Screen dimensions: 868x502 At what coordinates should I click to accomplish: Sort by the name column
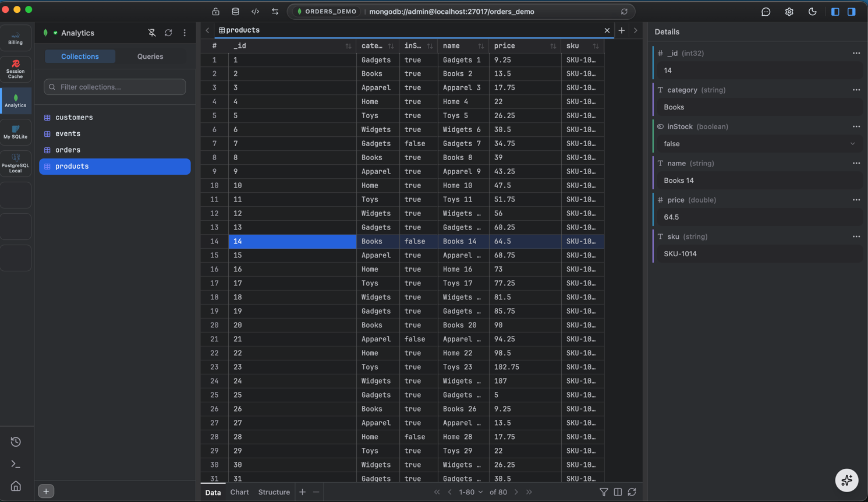pyautogui.click(x=481, y=46)
